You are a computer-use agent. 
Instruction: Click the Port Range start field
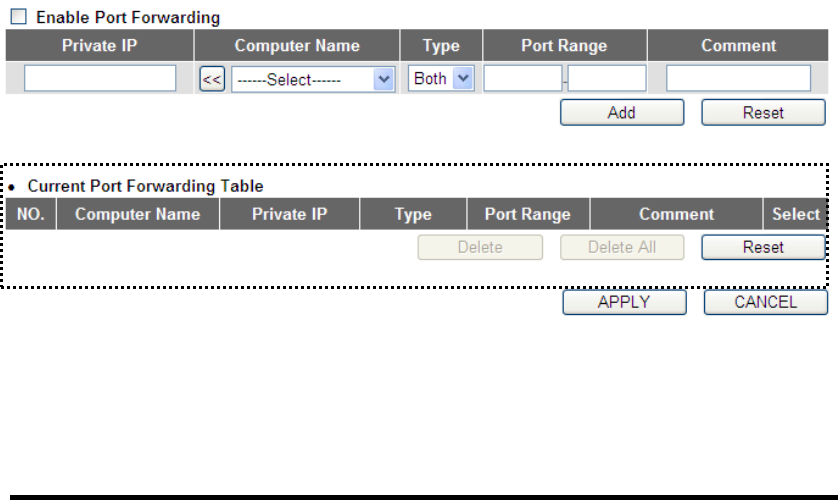(523, 79)
